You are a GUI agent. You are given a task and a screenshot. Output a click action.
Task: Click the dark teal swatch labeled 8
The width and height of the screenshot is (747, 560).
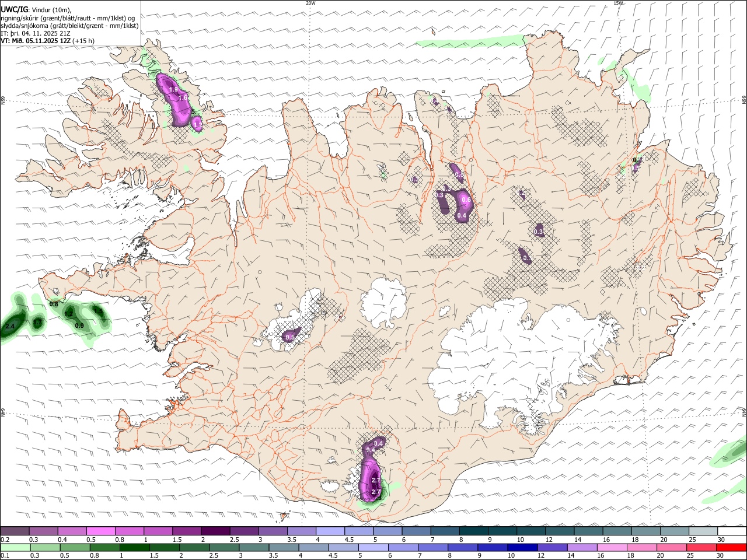point(473,531)
